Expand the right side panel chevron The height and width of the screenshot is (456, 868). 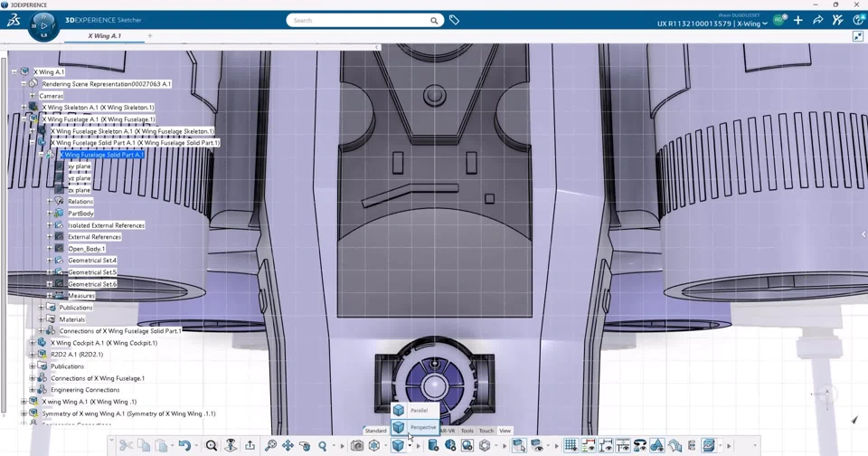(863, 234)
